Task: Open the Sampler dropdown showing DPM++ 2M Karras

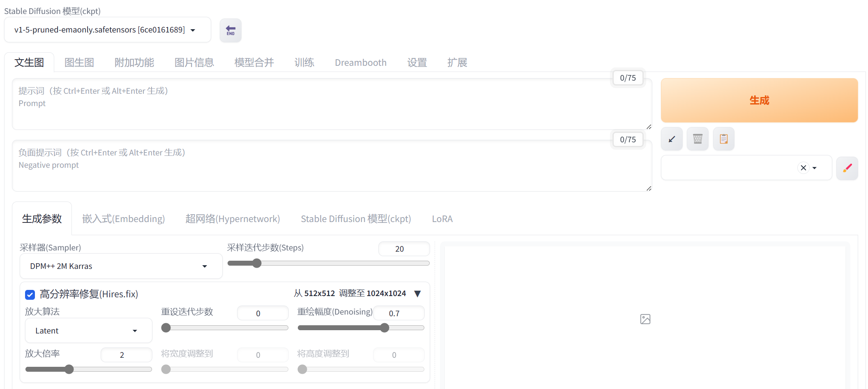Action: coord(121,266)
